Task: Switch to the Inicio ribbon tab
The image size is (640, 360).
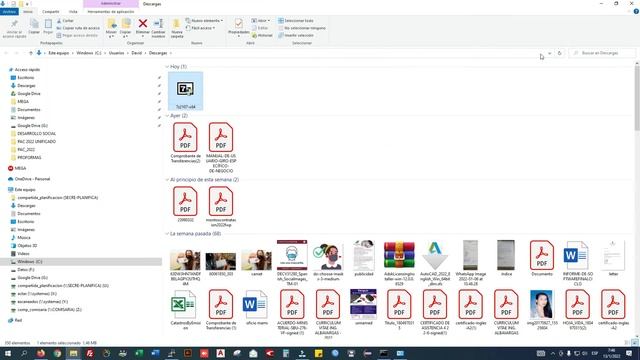Action: (x=28, y=12)
